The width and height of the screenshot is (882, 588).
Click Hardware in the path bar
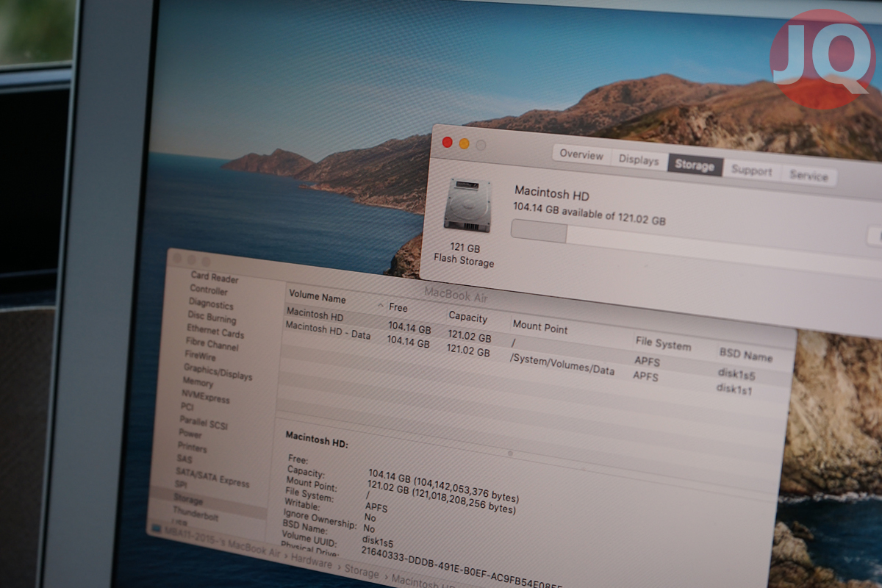tap(309, 561)
